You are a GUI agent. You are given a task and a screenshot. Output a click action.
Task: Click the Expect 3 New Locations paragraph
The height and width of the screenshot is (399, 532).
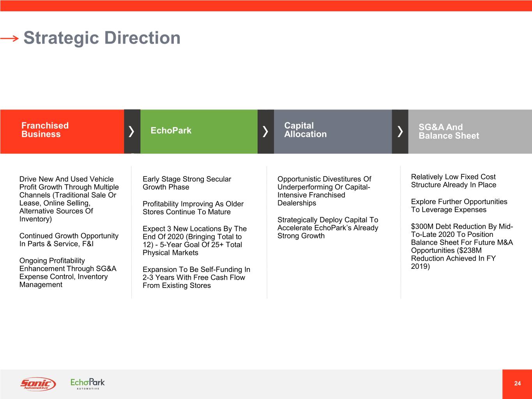tap(194, 240)
